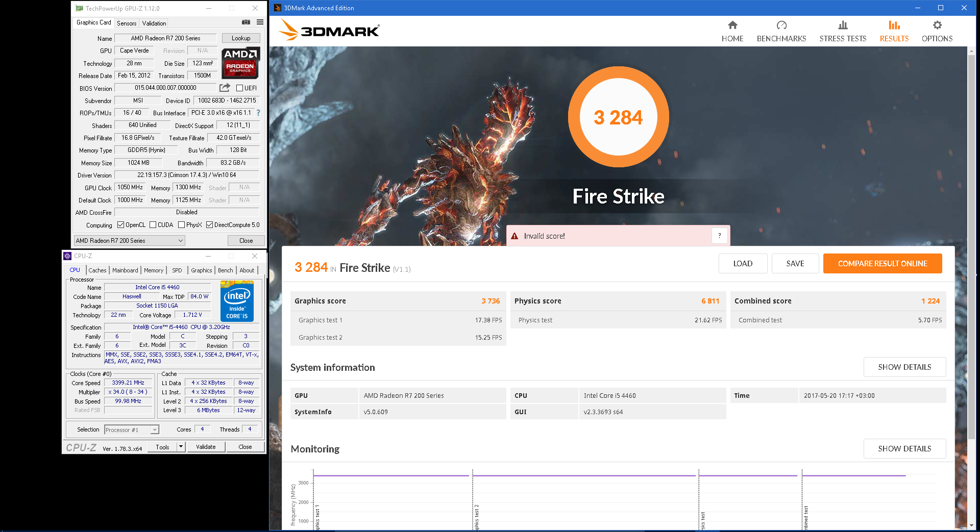Image resolution: width=980 pixels, height=532 pixels.
Task: Click the BIOS Version field in GPU-Z
Action: click(165, 88)
